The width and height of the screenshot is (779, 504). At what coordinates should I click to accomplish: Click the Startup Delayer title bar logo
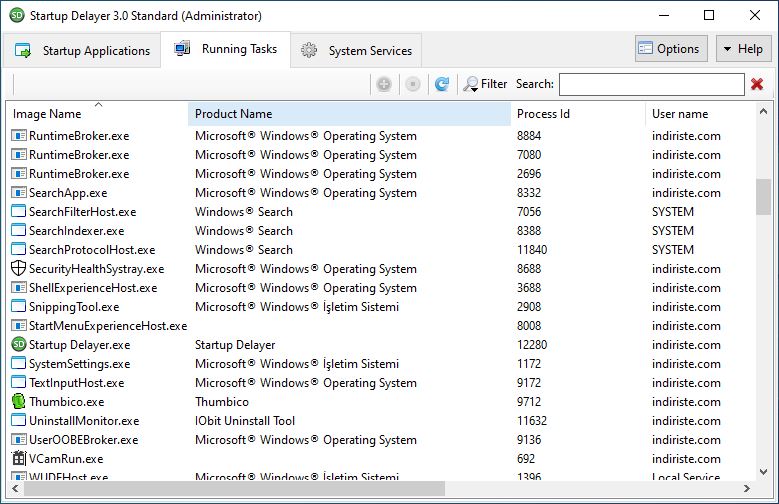17,15
